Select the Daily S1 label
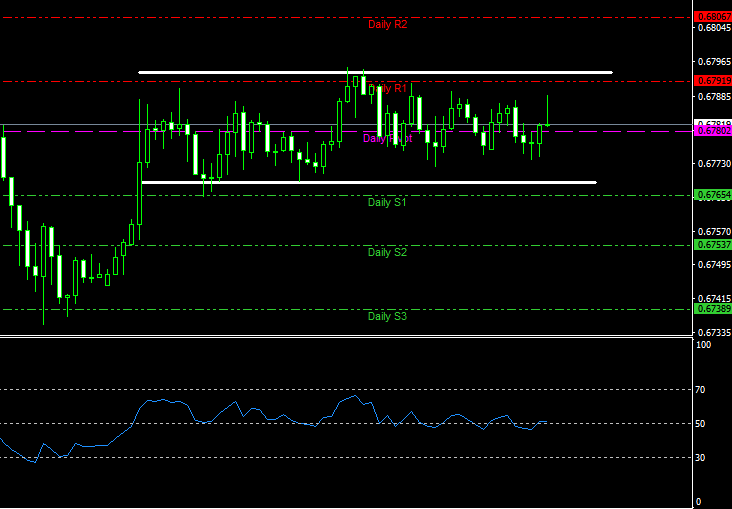The height and width of the screenshot is (509, 732). (x=387, y=202)
